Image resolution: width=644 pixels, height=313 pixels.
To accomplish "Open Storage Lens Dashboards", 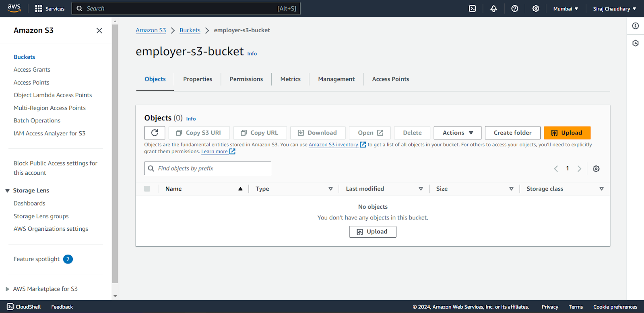I will pyautogui.click(x=29, y=203).
